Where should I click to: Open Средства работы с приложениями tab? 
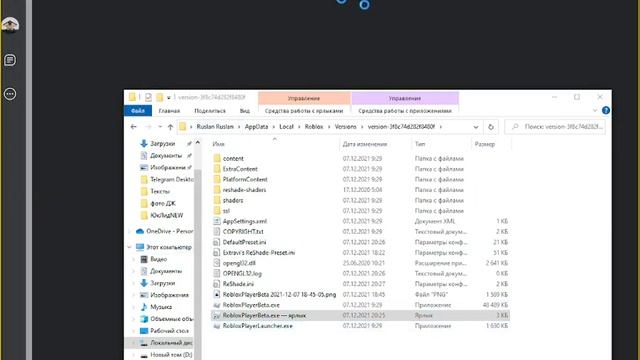[x=405, y=111]
